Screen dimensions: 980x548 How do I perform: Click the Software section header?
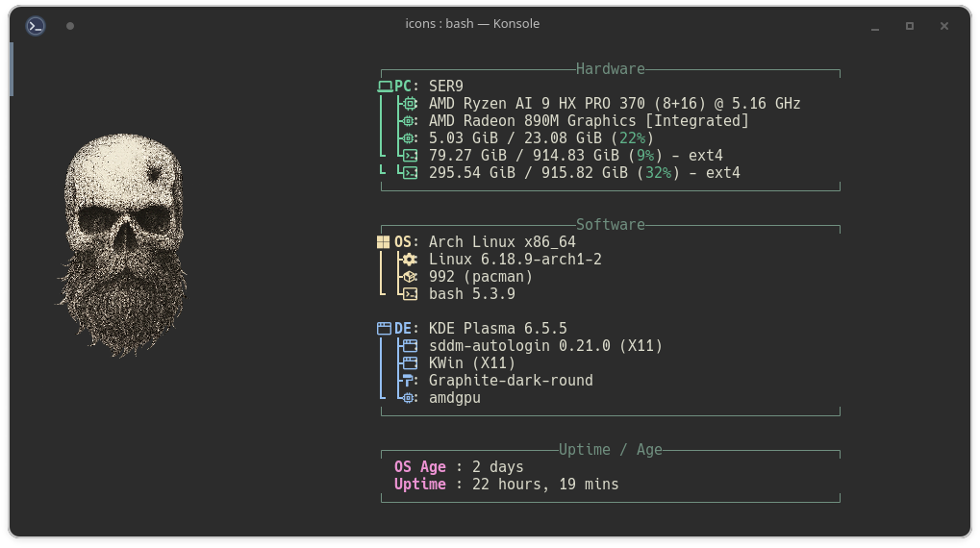tap(610, 225)
